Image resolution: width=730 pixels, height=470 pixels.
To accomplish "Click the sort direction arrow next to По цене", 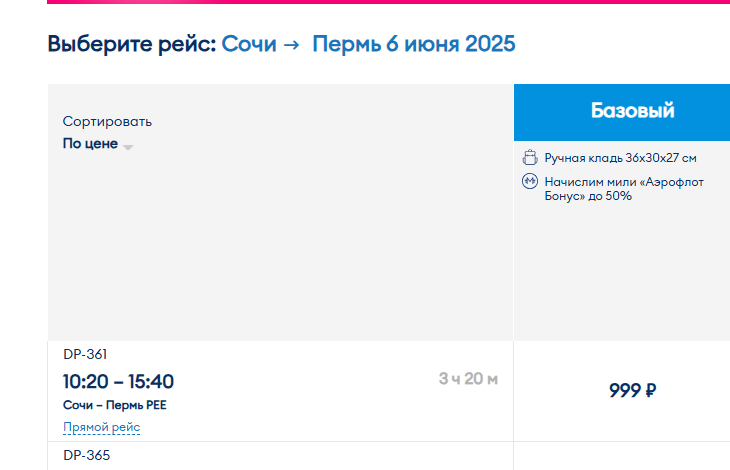I will click(x=128, y=146).
